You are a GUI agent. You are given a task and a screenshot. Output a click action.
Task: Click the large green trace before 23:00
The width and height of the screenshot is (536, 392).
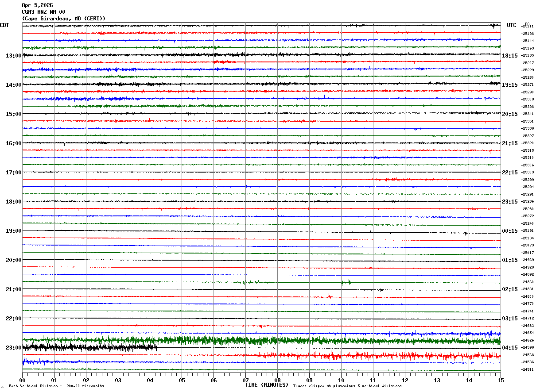tap(261, 340)
